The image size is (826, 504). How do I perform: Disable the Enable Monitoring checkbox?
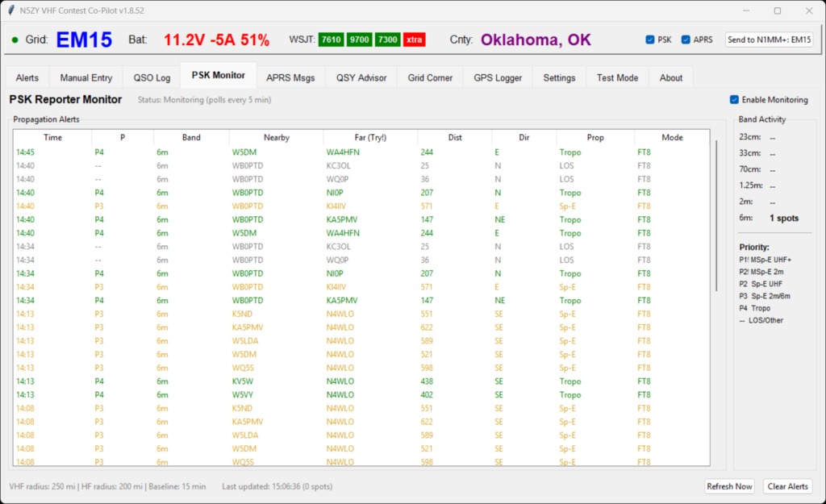point(734,100)
